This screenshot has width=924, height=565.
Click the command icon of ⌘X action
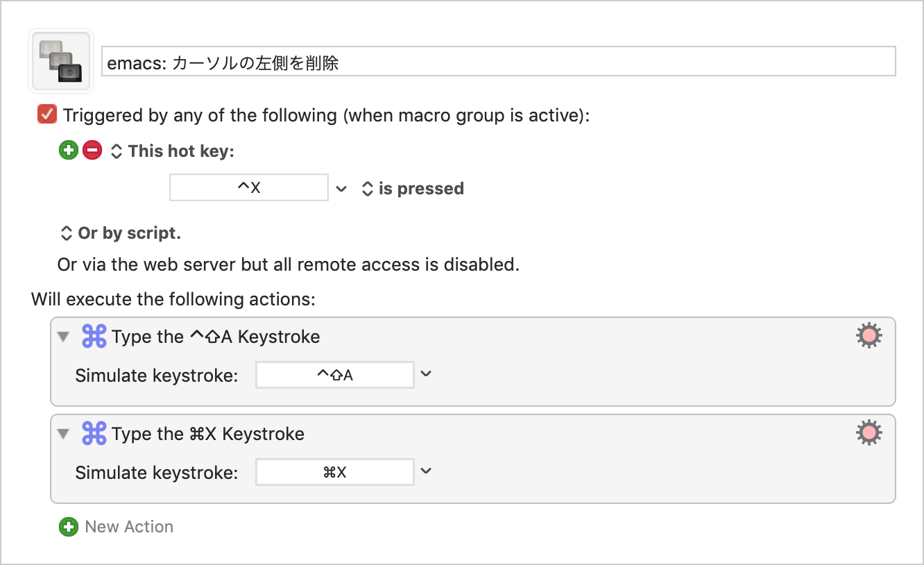tap(94, 434)
